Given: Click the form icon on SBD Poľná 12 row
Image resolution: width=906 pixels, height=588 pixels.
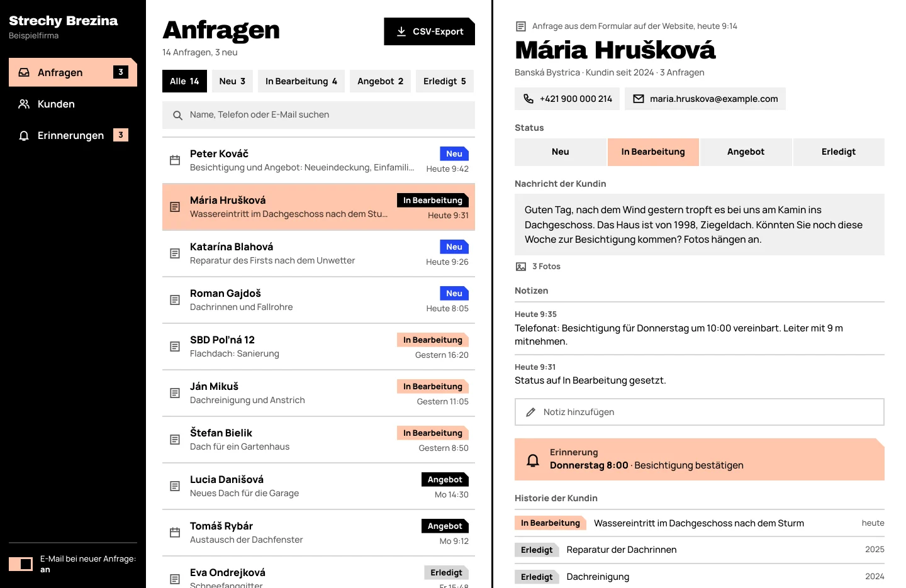Looking at the screenshot, I should pos(175,347).
